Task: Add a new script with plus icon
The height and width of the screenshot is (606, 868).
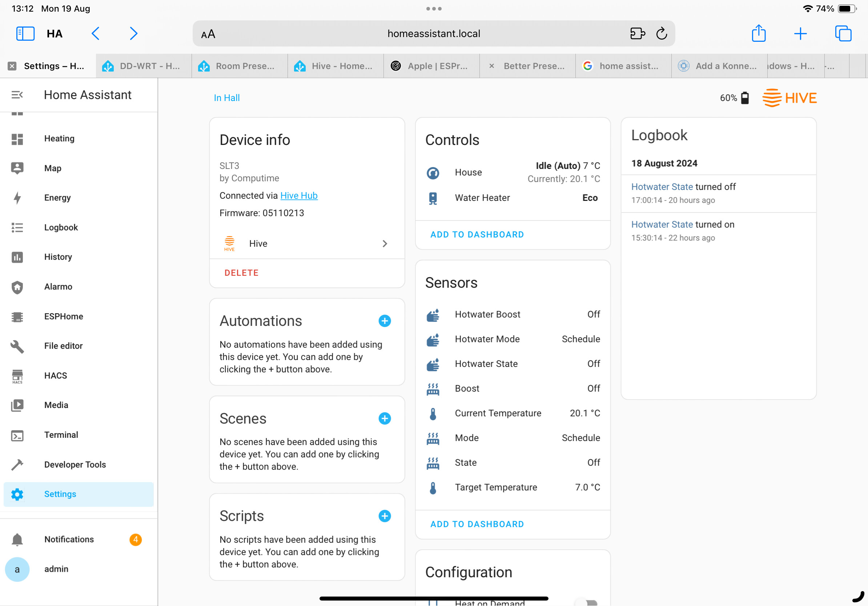Action: [385, 516]
